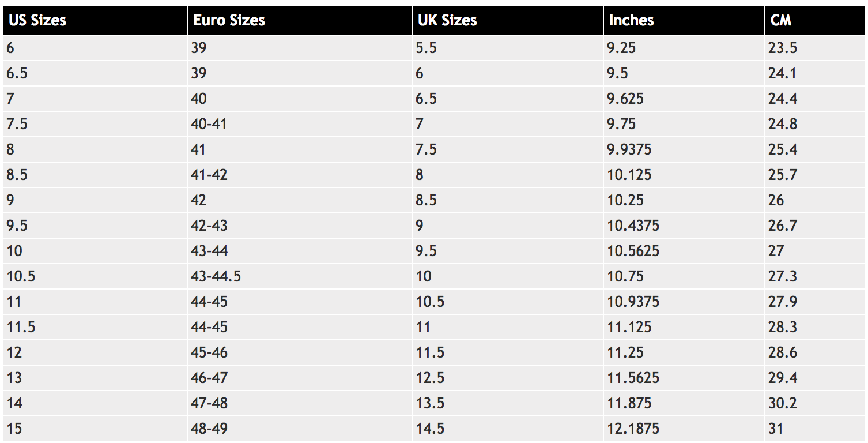Click the Euro Sizes column header

tap(229, 20)
